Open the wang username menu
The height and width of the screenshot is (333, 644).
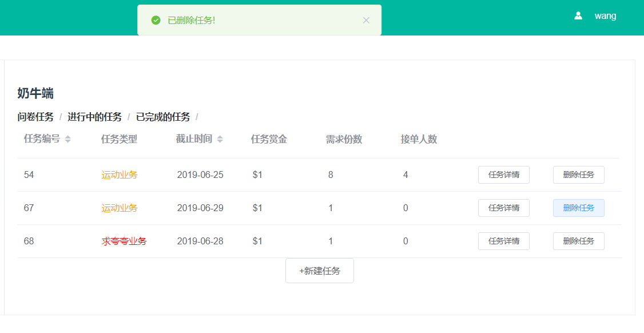tap(605, 16)
